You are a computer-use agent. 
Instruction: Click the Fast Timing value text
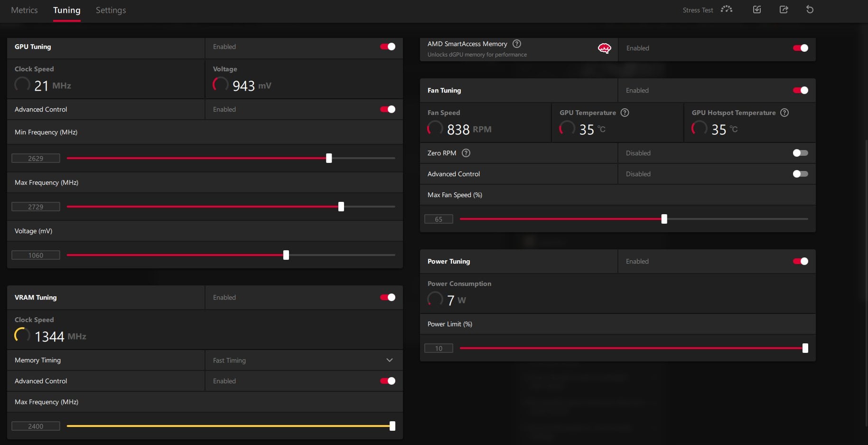click(229, 360)
